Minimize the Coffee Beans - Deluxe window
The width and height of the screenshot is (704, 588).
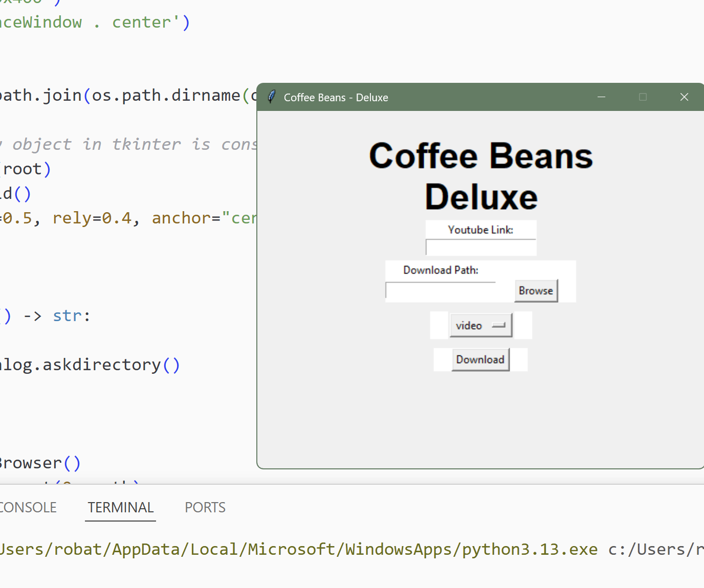(x=601, y=97)
